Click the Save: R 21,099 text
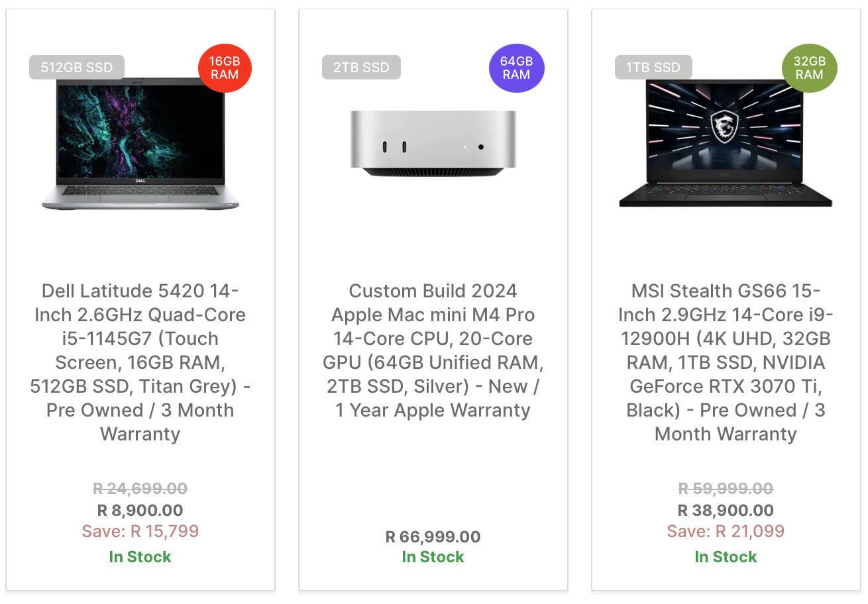This screenshot has height=604, width=868. pyautogui.click(x=726, y=531)
